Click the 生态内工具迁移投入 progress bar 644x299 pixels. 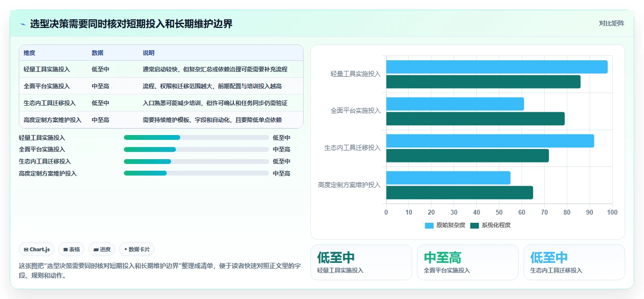pos(196,162)
